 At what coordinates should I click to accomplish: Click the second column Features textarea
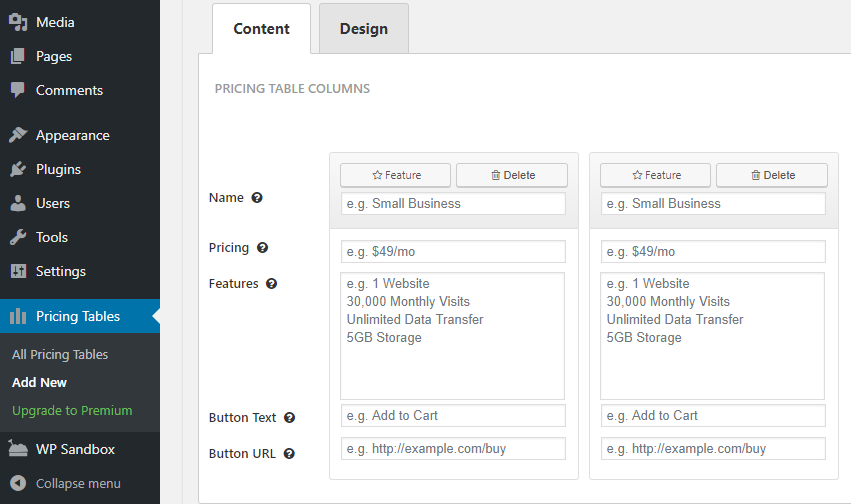coord(712,336)
